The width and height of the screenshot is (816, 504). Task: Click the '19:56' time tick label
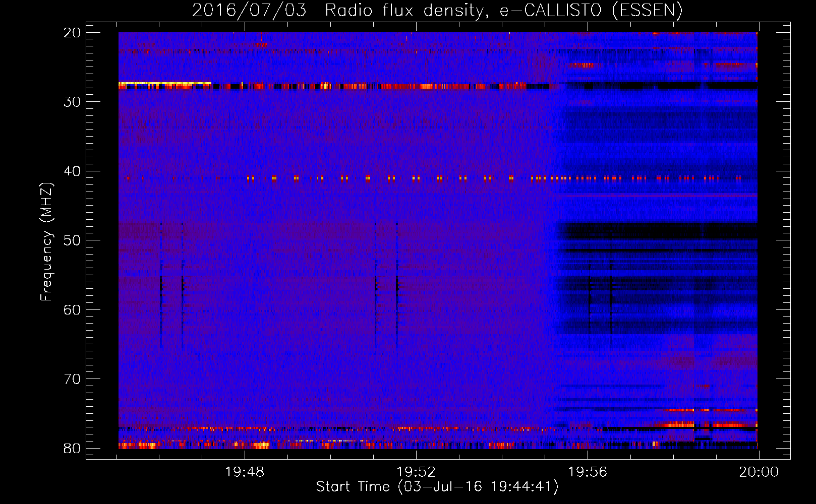click(588, 472)
